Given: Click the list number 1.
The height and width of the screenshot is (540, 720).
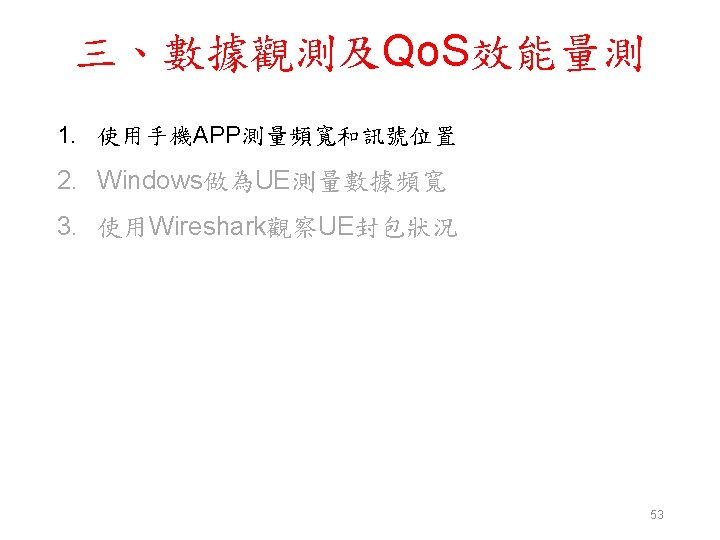Looking at the screenshot, I should pos(67,136).
